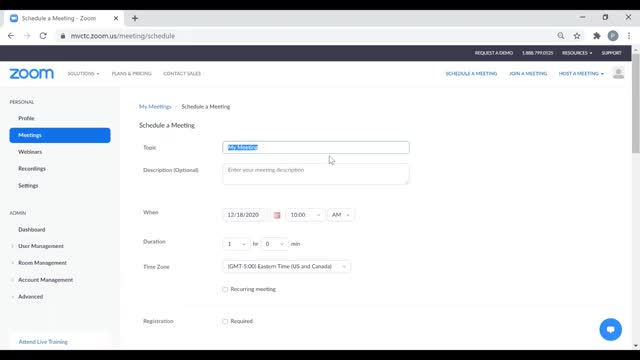Expand Advanced section
Screen dimensions: 640x360
[31, 297]
